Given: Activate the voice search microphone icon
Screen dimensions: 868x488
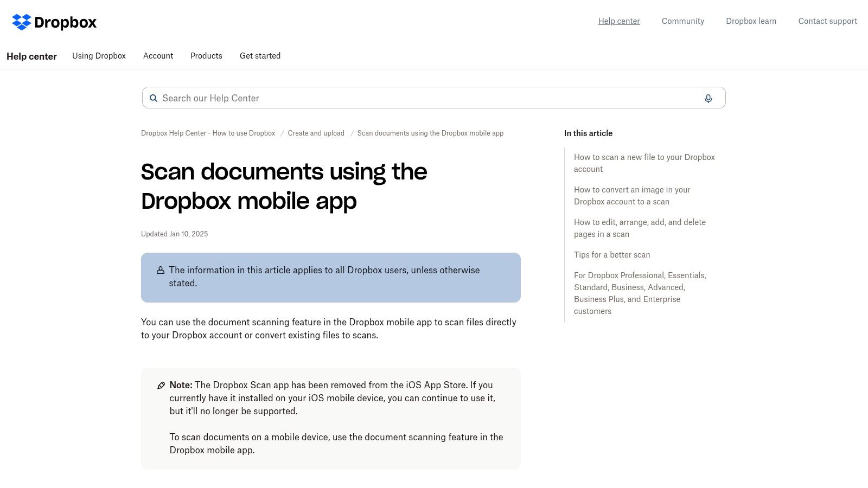Looking at the screenshot, I should [708, 98].
